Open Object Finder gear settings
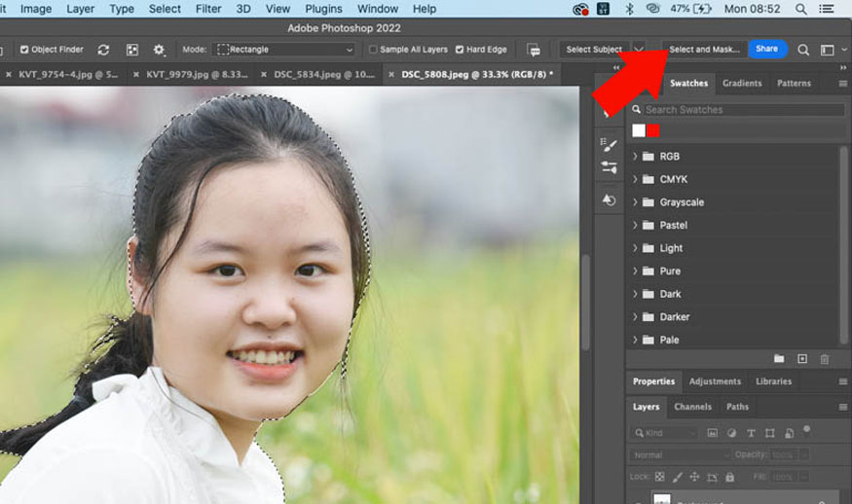The height and width of the screenshot is (504, 852). [x=159, y=50]
